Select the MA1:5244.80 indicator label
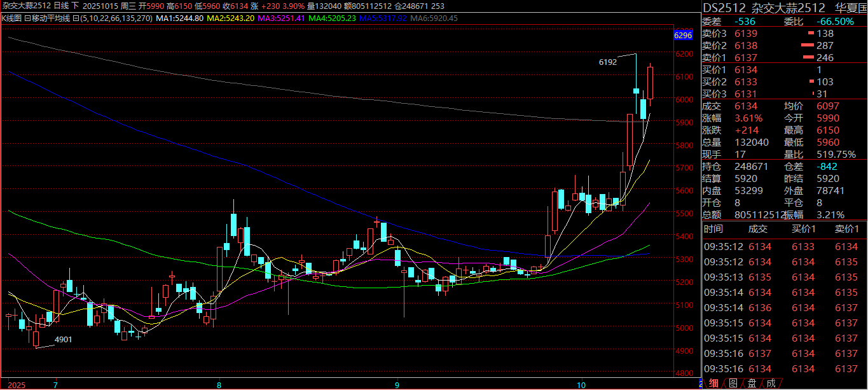Image resolution: width=868 pixels, height=390 pixels. [x=180, y=18]
